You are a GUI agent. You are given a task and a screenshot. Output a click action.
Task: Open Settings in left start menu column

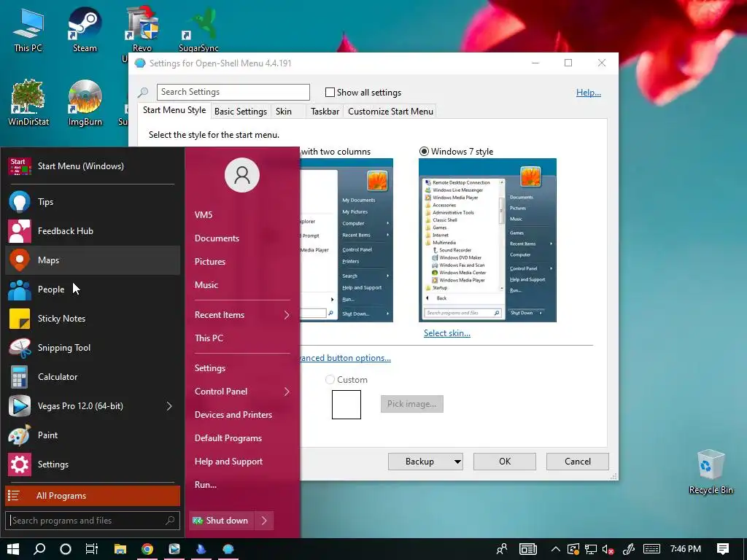click(93, 464)
